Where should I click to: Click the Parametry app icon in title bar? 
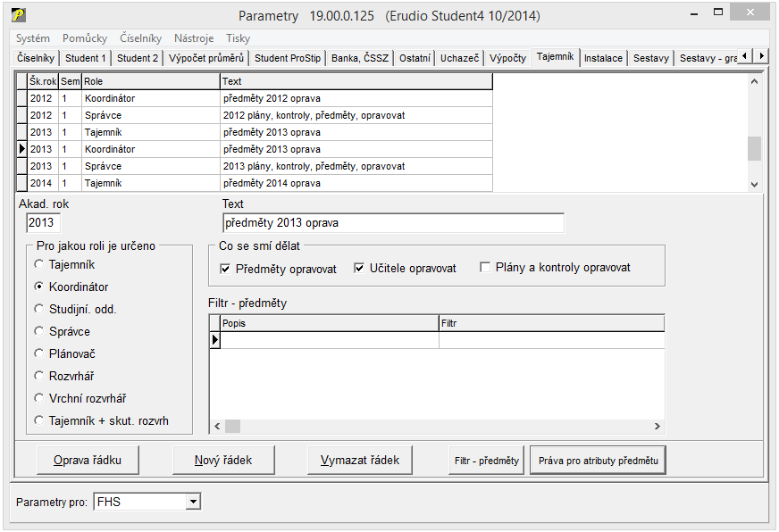(18, 15)
